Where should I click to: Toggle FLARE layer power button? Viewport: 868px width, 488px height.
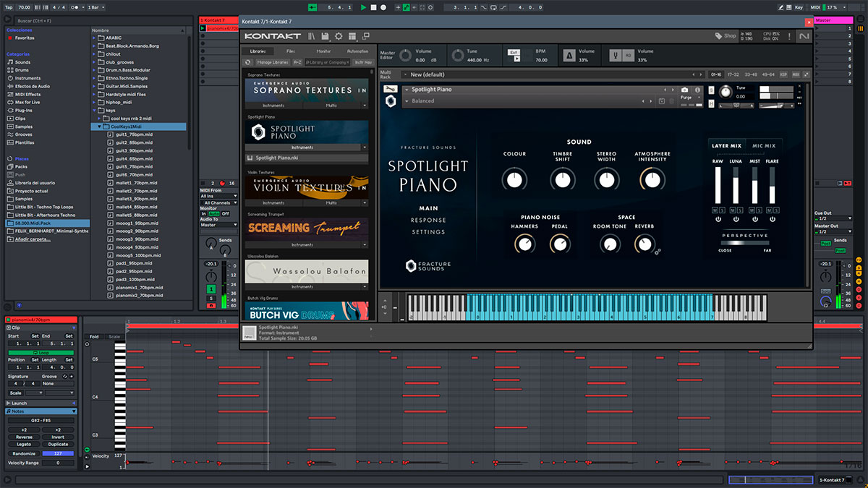(773, 219)
